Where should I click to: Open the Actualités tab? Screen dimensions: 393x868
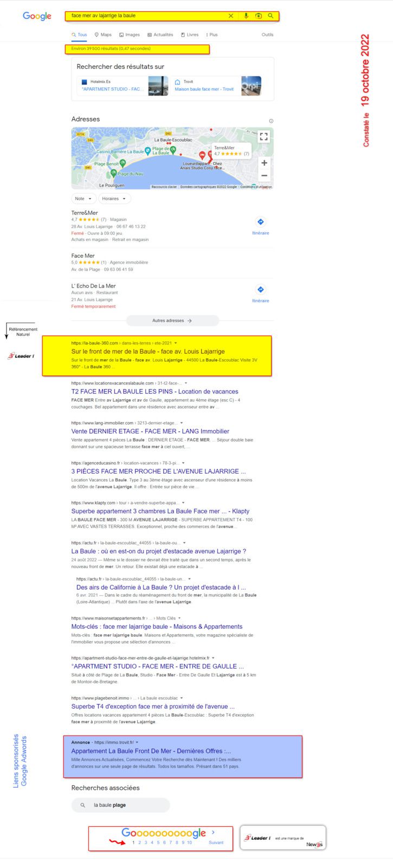tap(160, 35)
